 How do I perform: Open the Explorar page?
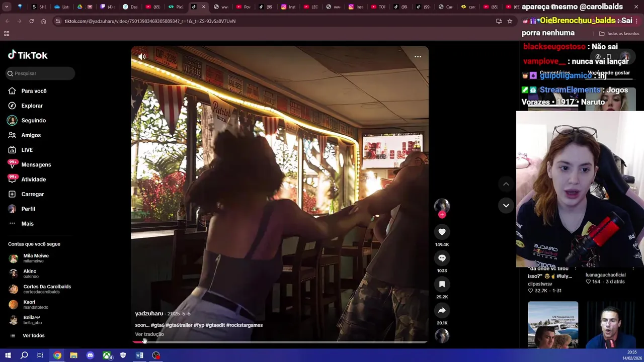coord(32,106)
